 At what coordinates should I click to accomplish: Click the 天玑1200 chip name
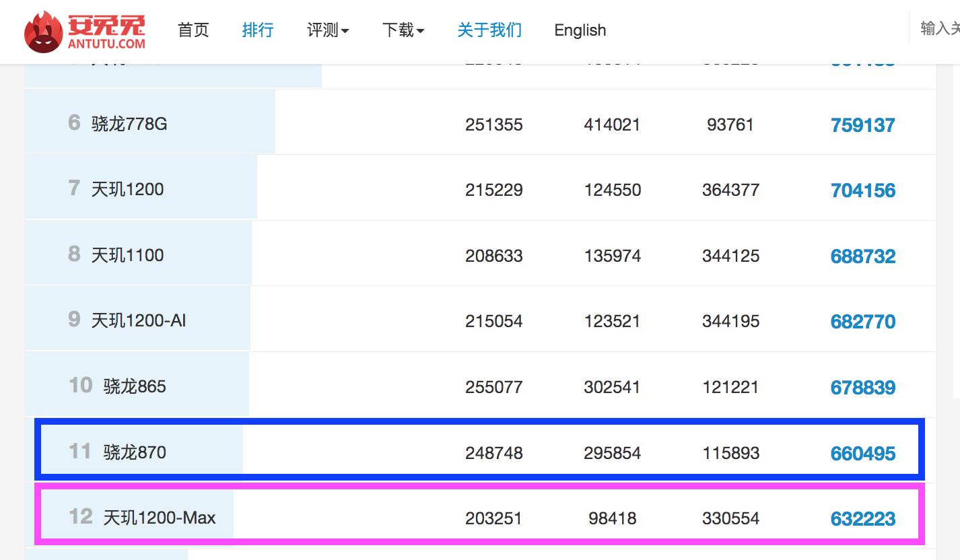coord(128,189)
